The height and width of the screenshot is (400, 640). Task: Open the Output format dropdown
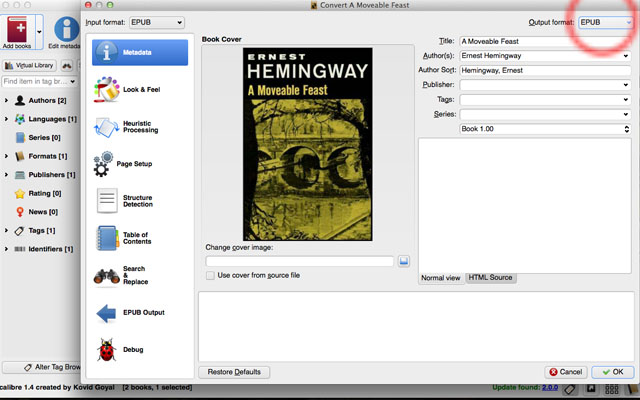(x=605, y=22)
